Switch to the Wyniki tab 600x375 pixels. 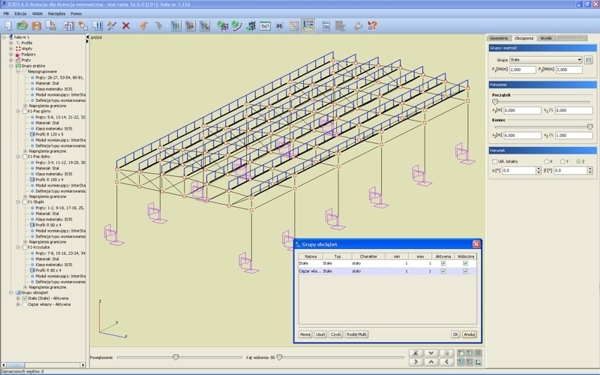coord(546,38)
